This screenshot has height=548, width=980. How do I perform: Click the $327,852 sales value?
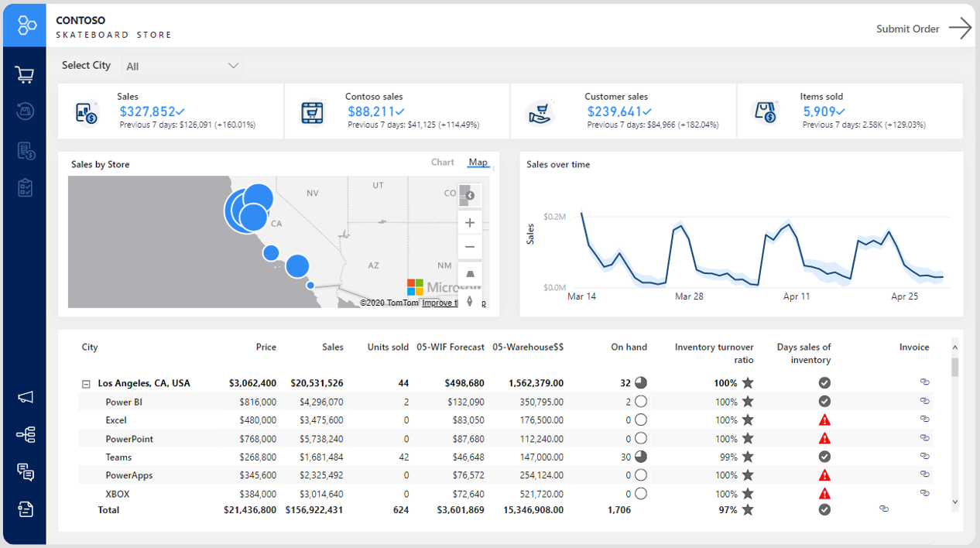(148, 111)
